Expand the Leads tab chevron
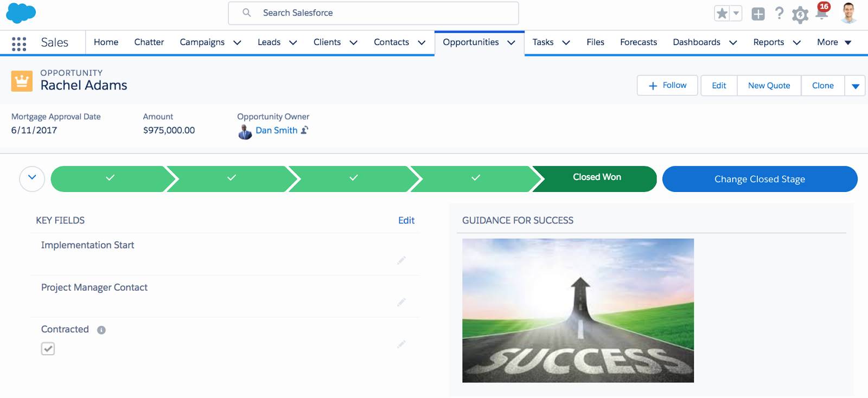The width and height of the screenshot is (868, 398). click(x=293, y=43)
